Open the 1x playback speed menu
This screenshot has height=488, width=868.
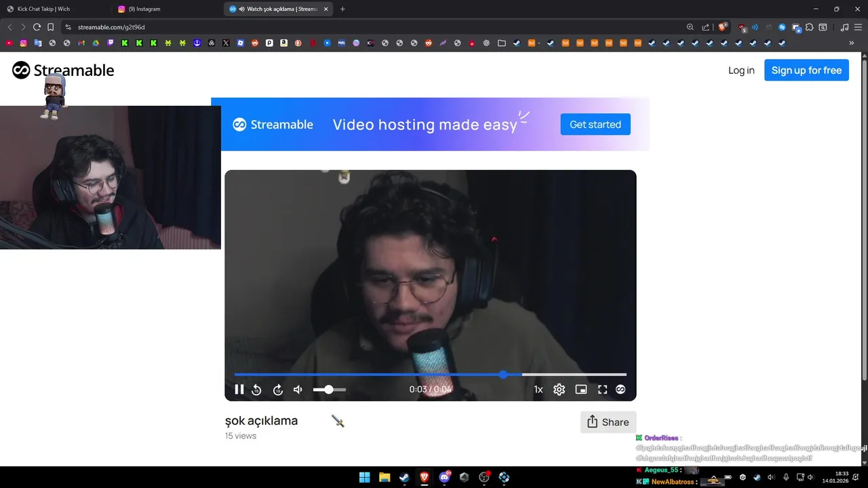(538, 390)
